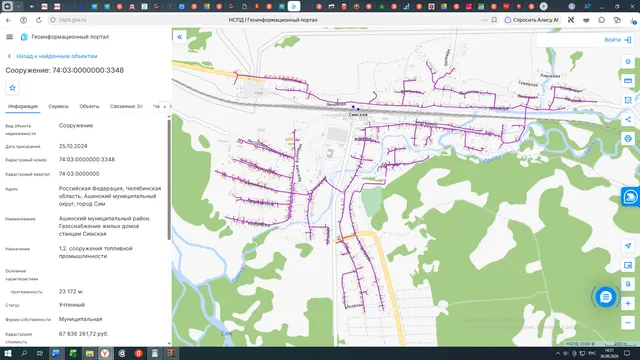This screenshot has width=640, height=360.
Task: Switch to the Сервисы tab
Action: [58, 106]
